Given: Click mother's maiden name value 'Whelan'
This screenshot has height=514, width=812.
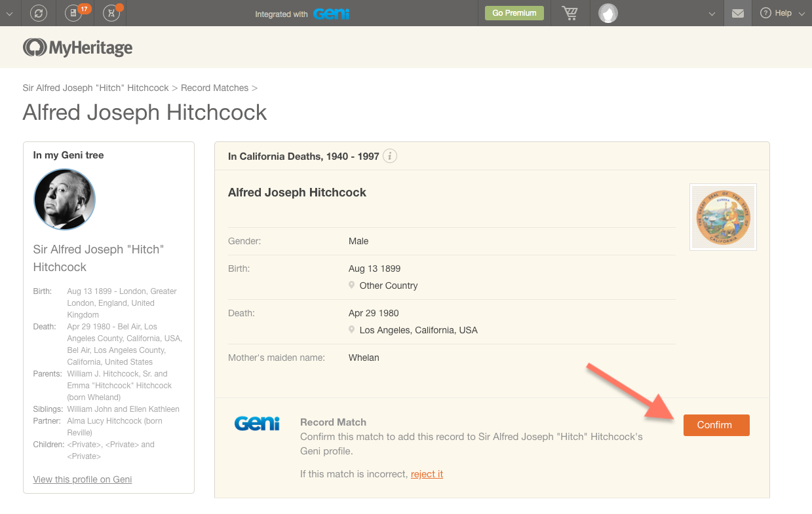Looking at the screenshot, I should 364,358.
